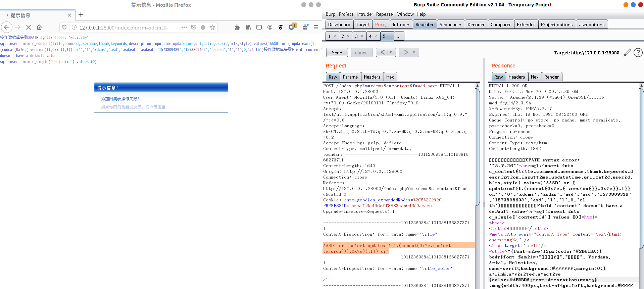Bookmark this page with the star
This screenshot has height=289, width=644.
(x=212, y=27)
